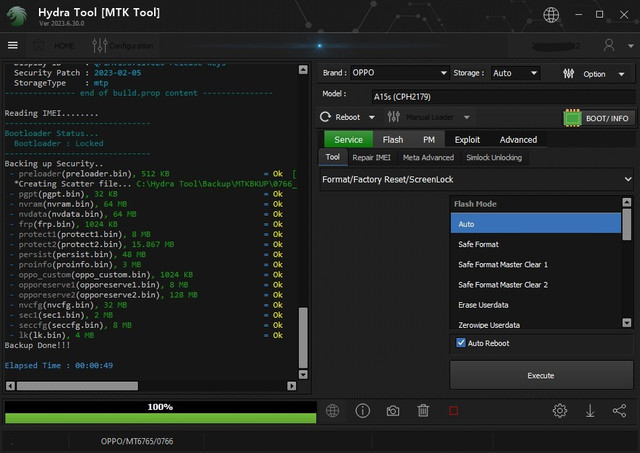Click the Execute button
Image resolution: width=640 pixels, height=453 pixels.
pyautogui.click(x=541, y=375)
